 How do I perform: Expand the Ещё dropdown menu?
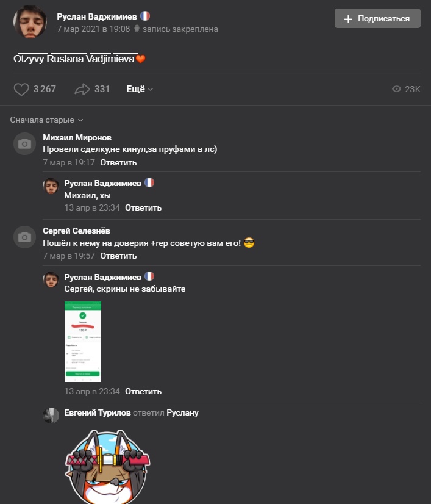click(140, 89)
